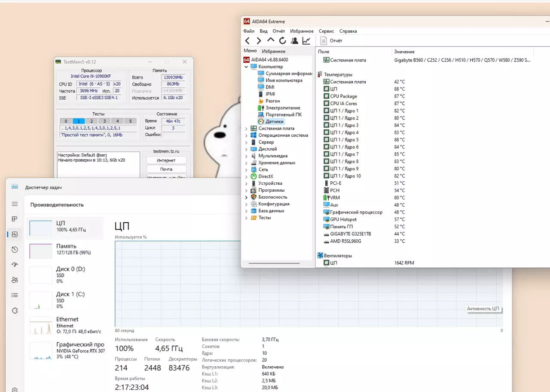
Task: Open the Вид menu in AIDA64
Action: 263,31
